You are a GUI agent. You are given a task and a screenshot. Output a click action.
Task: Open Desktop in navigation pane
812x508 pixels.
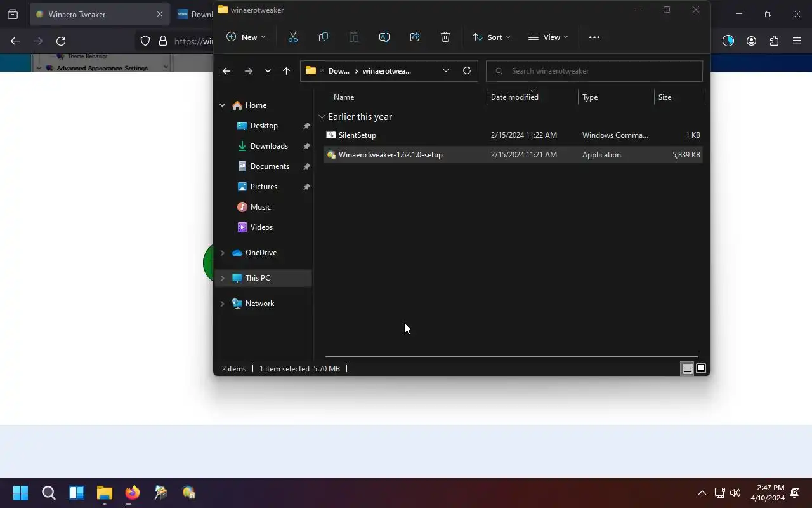pyautogui.click(x=264, y=126)
